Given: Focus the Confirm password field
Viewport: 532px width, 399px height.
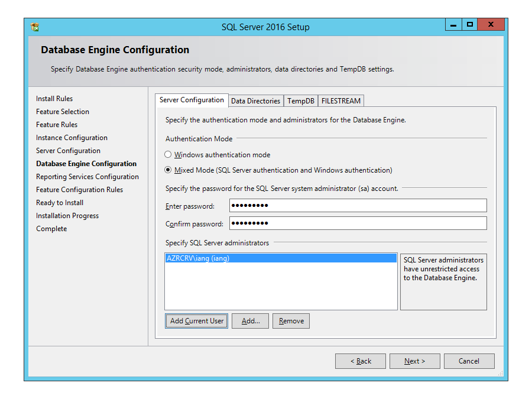Looking at the screenshot, I should coord(358,223).
